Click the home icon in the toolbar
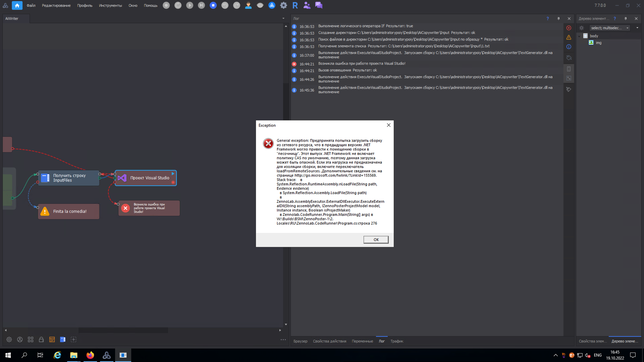The width and height of the screenshot is (644, 362). [x=17, y=5]
